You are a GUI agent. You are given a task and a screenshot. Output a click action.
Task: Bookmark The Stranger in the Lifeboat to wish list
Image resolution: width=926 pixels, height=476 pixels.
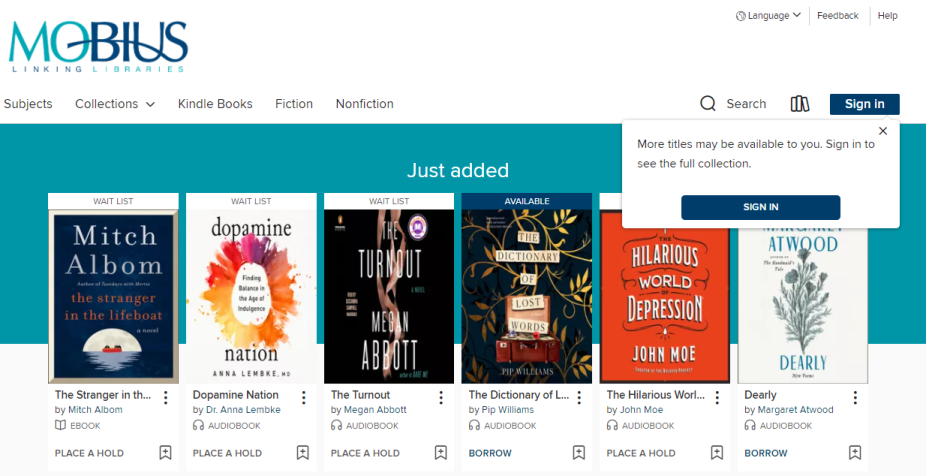coord(165,453)
